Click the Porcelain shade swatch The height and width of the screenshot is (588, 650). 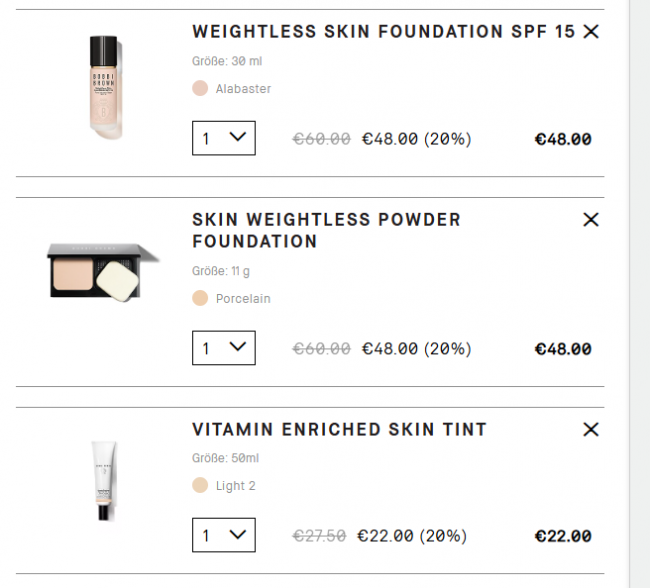(x=200, y=298)
